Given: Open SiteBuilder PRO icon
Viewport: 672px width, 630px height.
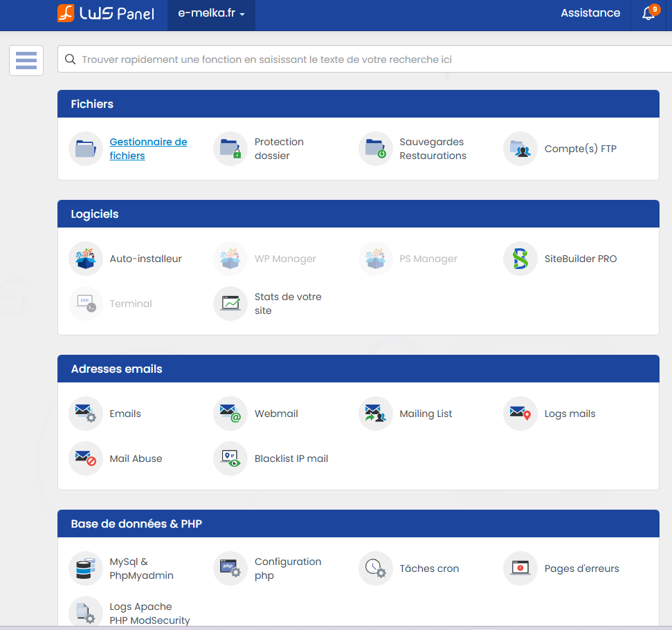Looking at the screenshot, I should (520, 259).
